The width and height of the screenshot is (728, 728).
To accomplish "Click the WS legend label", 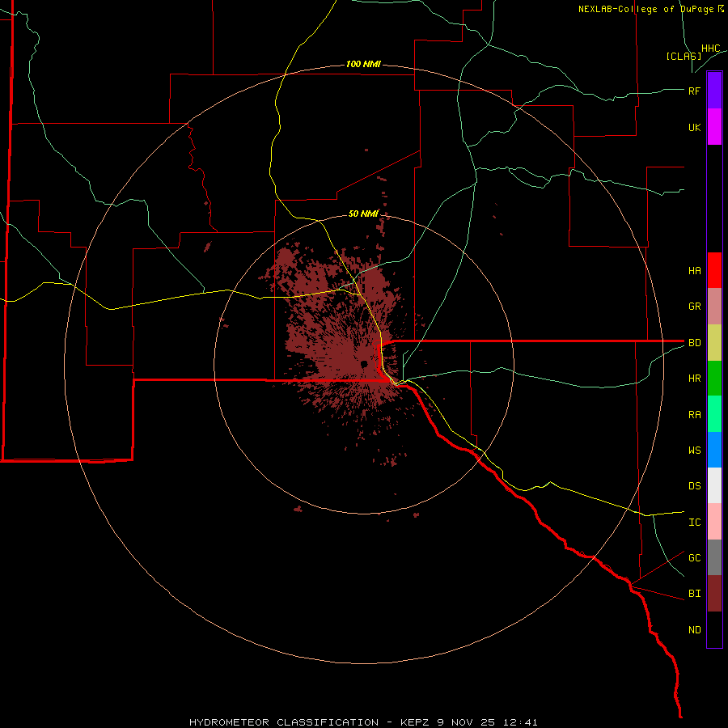I will 694,451.
